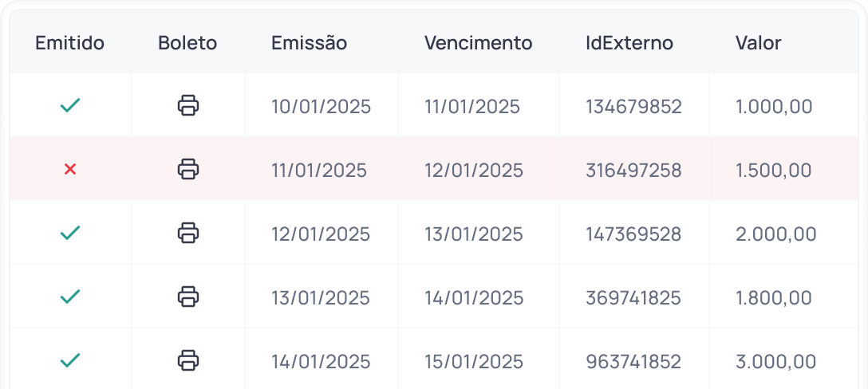Sort by the Valor column header
The width and height of the screenshot is (868, 389).
click(x=758, y=43)
